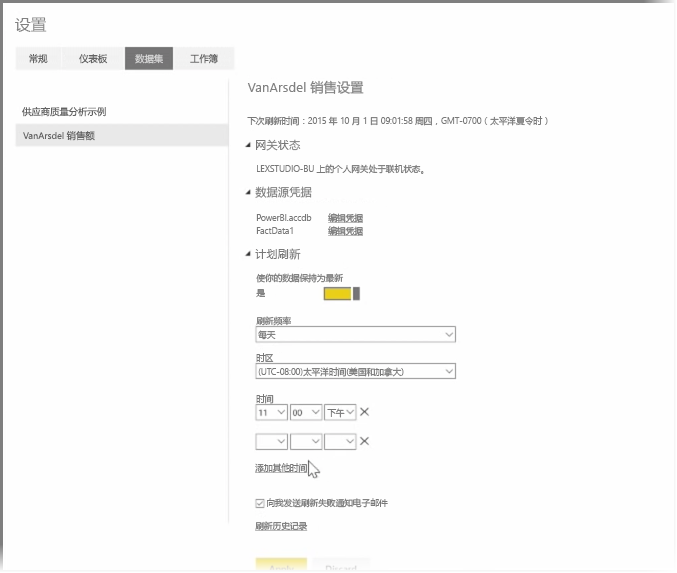Collapse the 计划刷新 section
The width and height of the screenshot is (677, 573).
pos(248,254)
